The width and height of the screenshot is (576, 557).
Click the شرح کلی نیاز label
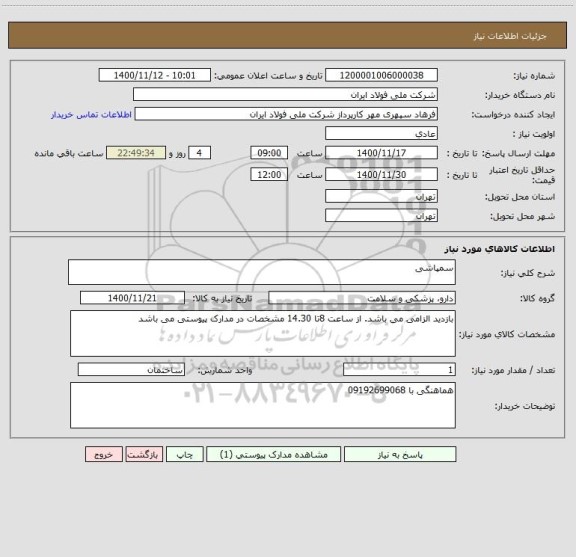point(528,273)
